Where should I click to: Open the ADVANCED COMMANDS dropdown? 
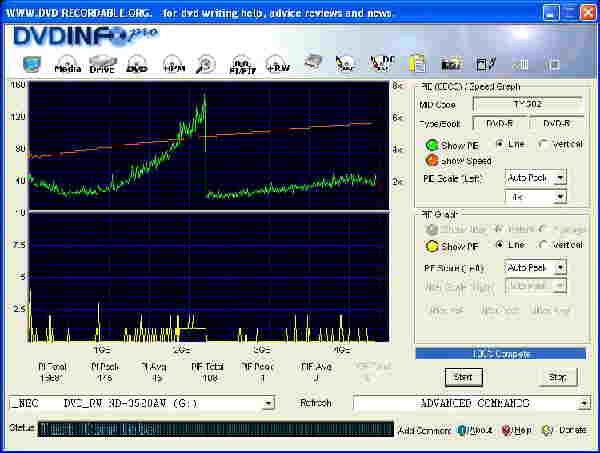coord(471,403)
